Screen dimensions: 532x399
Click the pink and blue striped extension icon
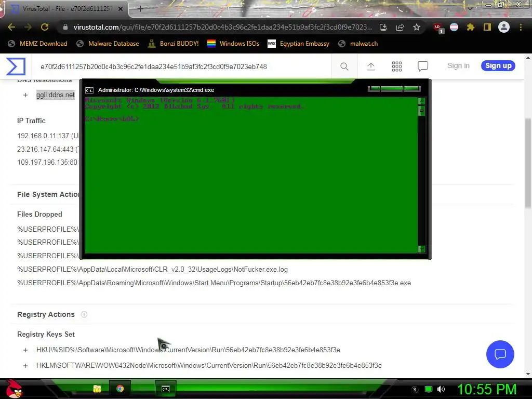click(454, 27)
